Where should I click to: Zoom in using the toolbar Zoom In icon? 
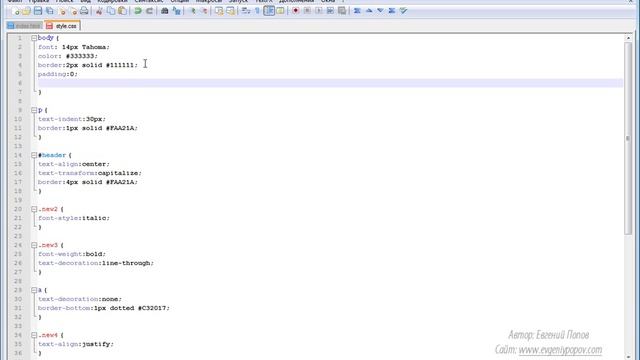coord(192,11)
